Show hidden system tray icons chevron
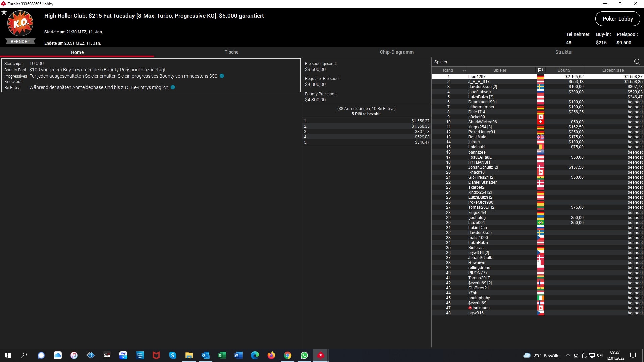Screen dimensions: 644x362 pos(568,356)
